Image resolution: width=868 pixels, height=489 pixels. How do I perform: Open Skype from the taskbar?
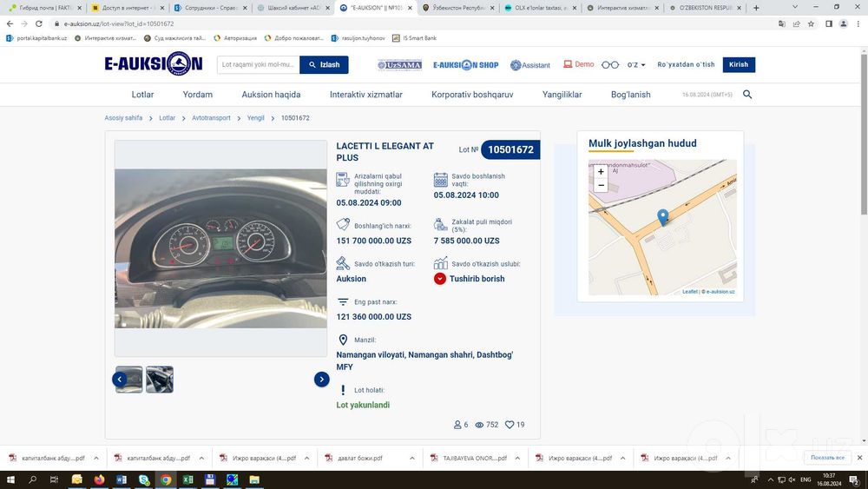pos(144,479)
